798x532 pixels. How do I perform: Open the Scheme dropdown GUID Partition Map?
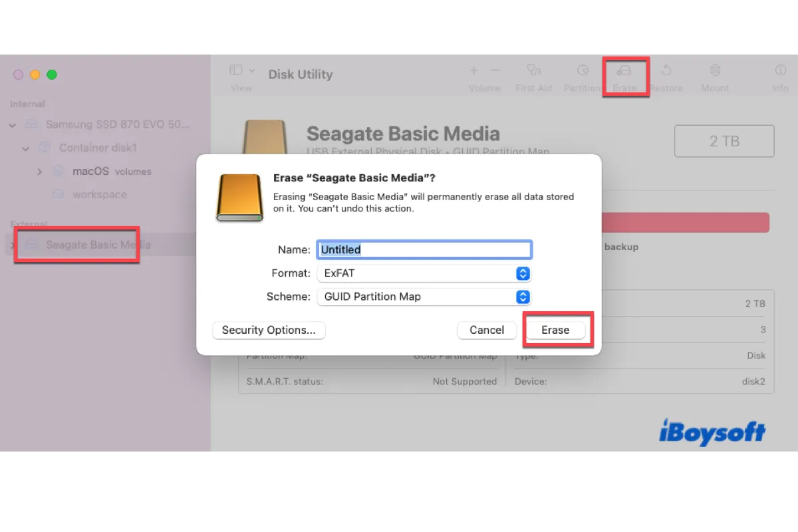[424, 297]
